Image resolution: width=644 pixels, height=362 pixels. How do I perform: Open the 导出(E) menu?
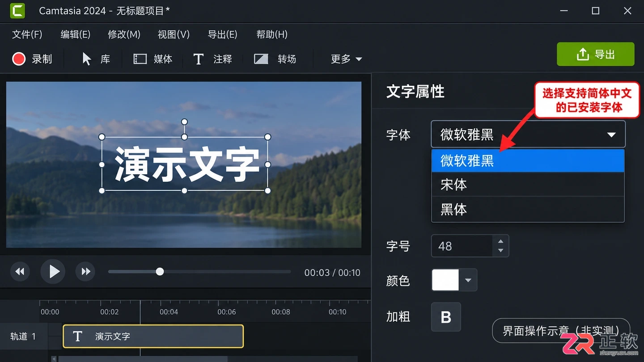pos(223,34)
